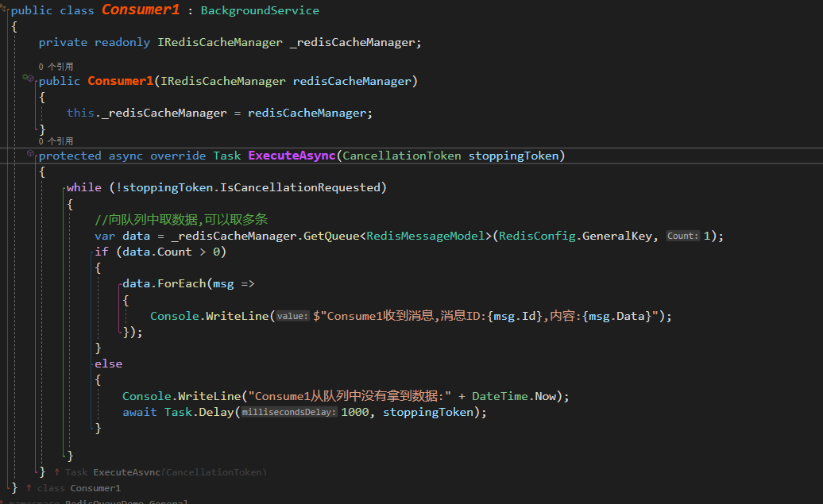Click the margin glyph beside the Consumer1 class declaration
Viewport: 823px width, 504px height.
(x=4, y=9)
